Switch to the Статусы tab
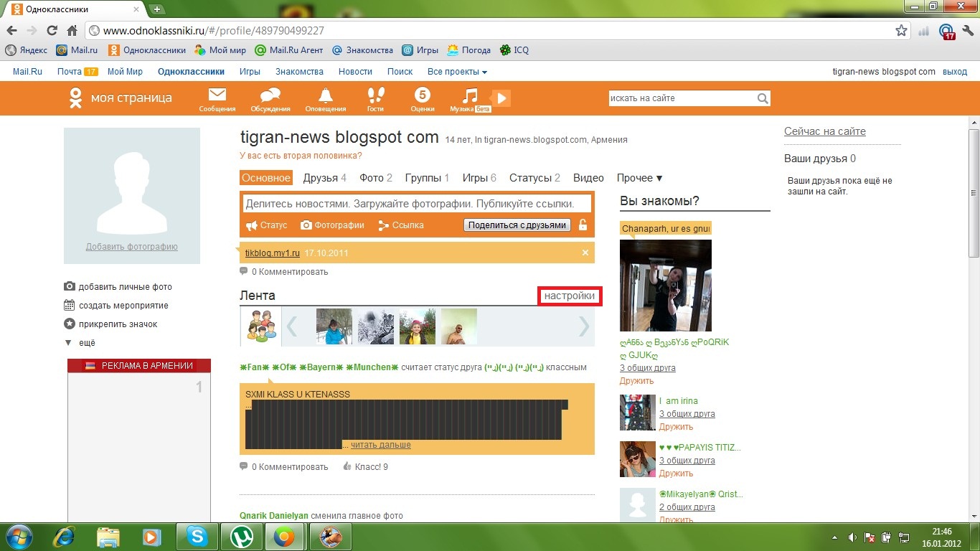 534,178
